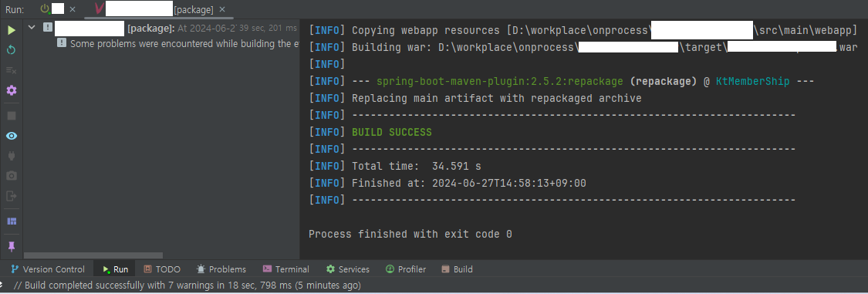Image resolution: width=868 pixels, height=294 pixels.
Task: Click the 'Finished at: 2024-06-27T14:58:13+09:00' line
Action: click(469, 183)
